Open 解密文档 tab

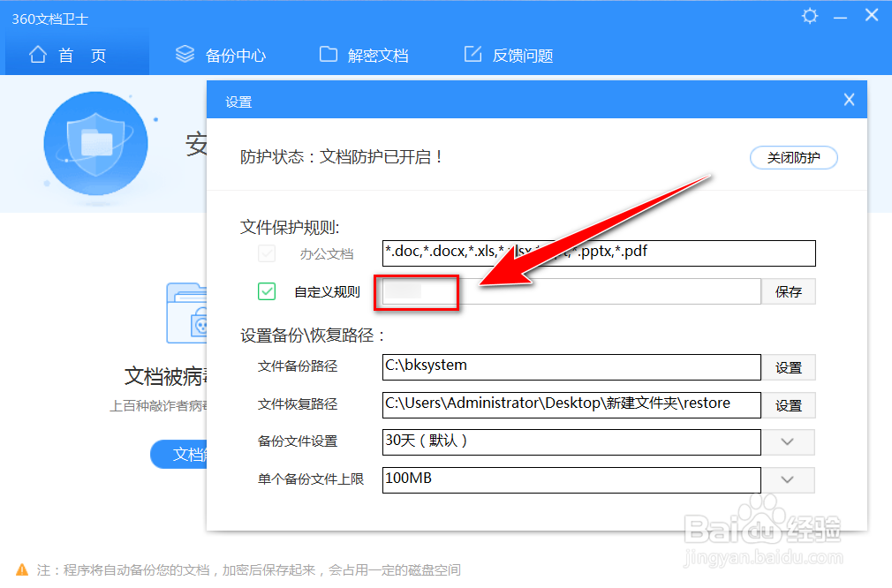[x=364, y=55]
